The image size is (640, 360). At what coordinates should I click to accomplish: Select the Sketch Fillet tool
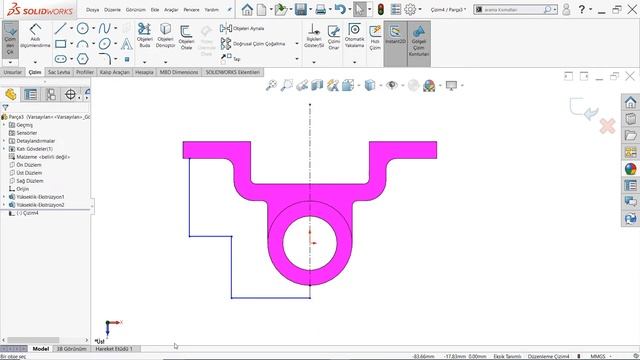(105, 59)
